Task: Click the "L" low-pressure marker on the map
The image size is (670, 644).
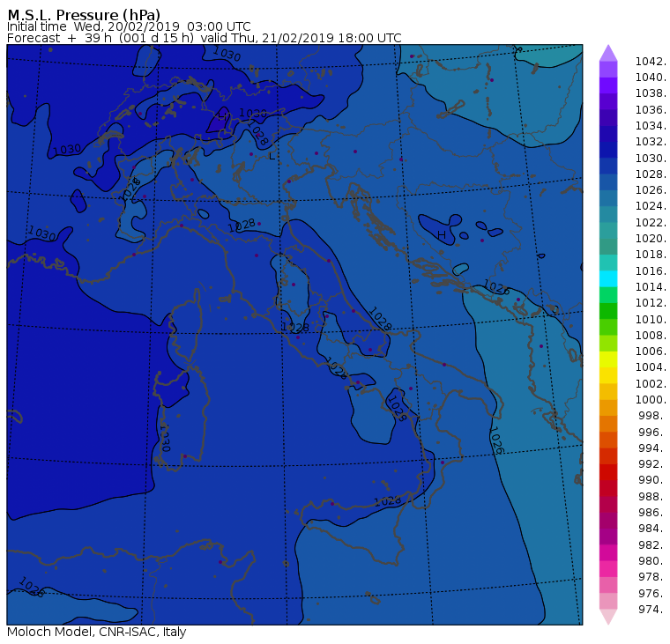Action: click(272, 156)
